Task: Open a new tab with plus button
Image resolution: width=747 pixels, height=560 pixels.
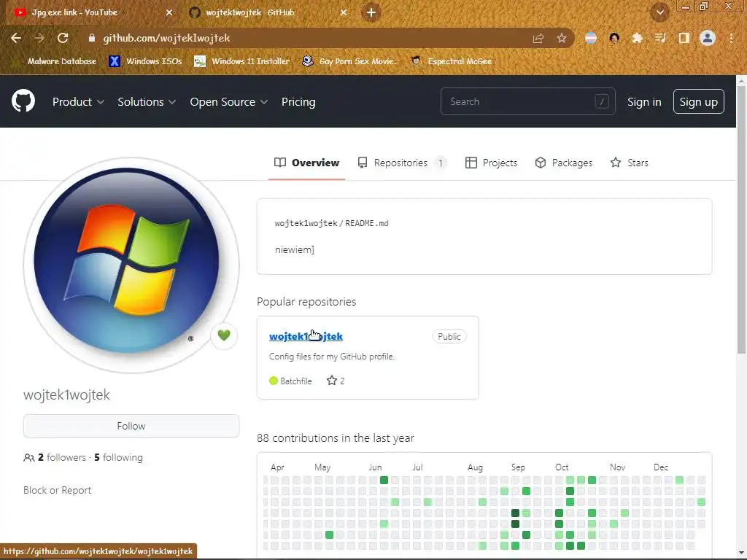Action: coord(371,12)
